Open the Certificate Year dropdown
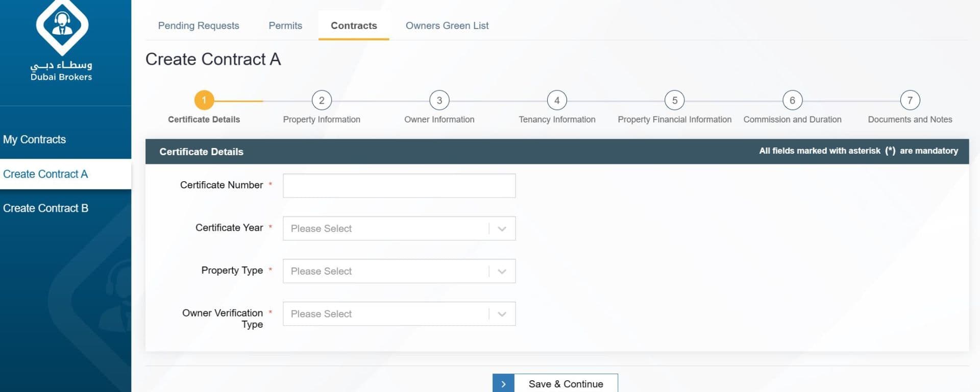Screen dimensions: 980x392 click(399, 228)
